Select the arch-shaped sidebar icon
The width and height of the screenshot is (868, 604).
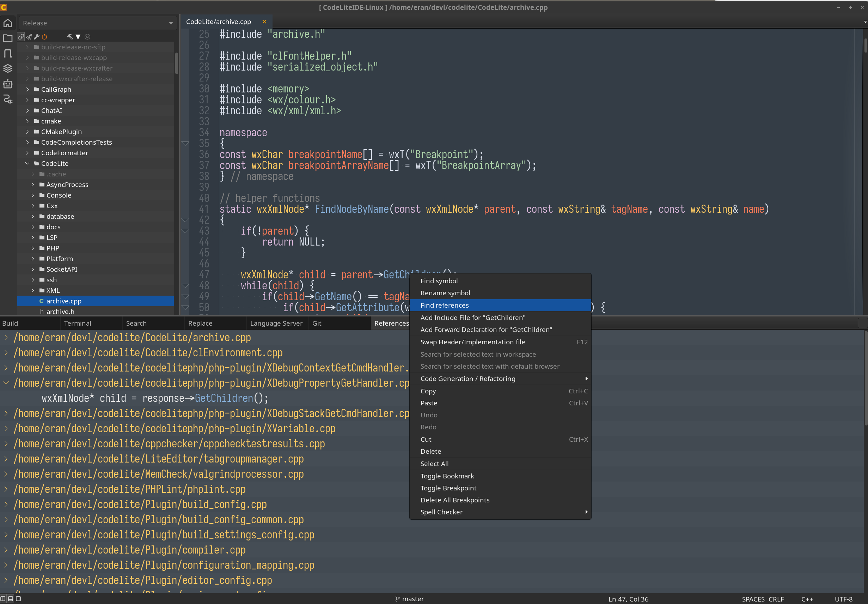coord(7,53)
